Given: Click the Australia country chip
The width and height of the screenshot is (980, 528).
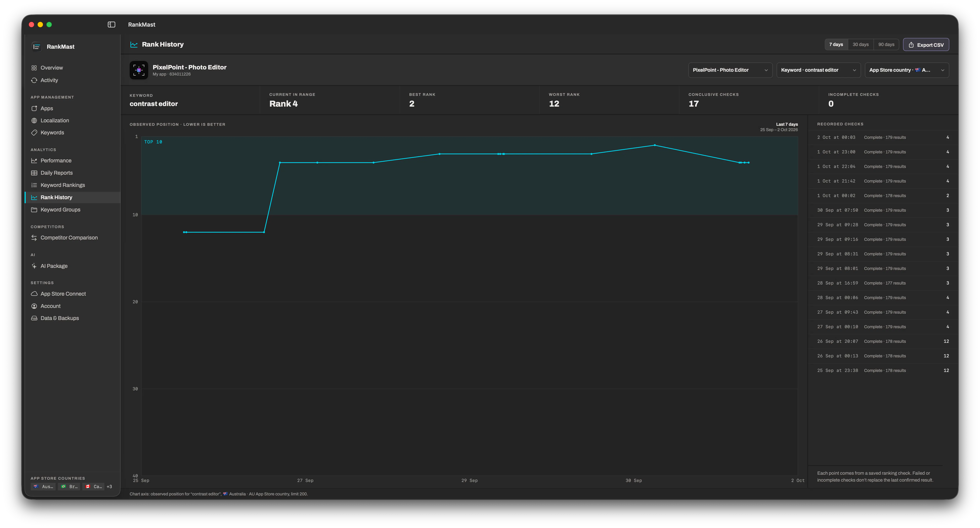Looking at the screenshot, I should pos(43,487).
